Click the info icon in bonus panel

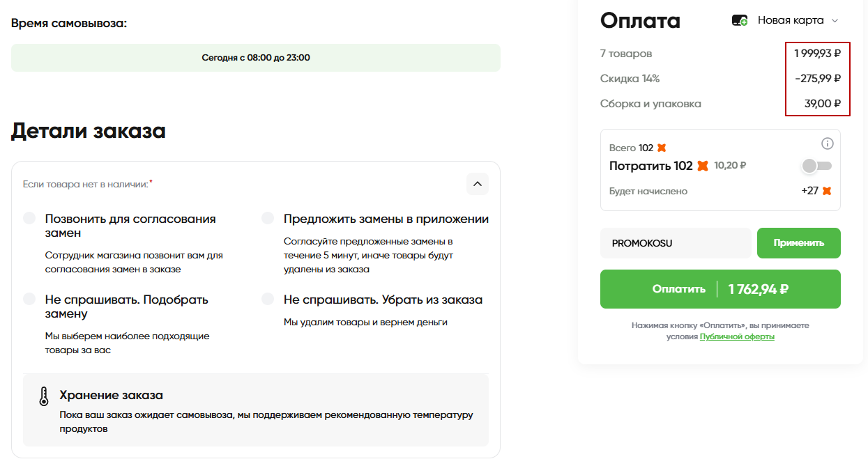click(828, 143)
